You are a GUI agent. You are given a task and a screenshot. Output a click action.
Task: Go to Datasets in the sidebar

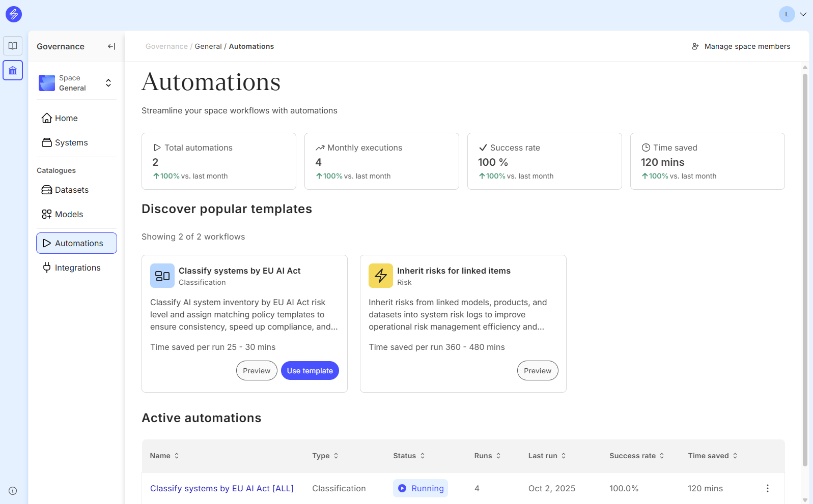(72, 190)
